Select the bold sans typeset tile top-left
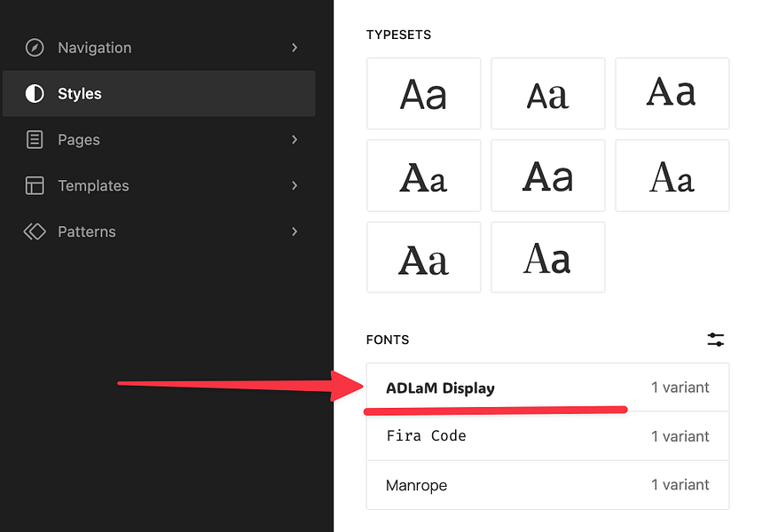This screenshot has height=532, width=762. [x=423, y=93]
